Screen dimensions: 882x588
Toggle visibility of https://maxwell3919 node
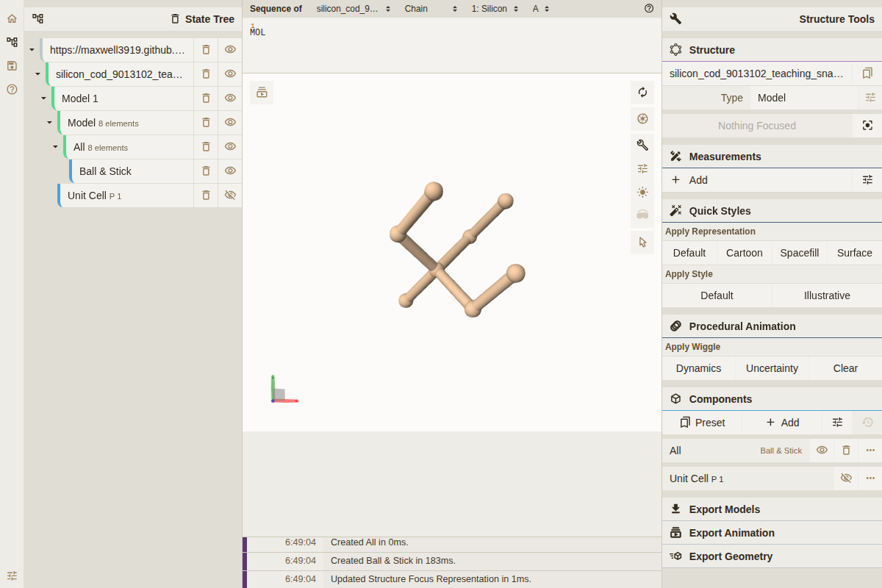(230, 49)
